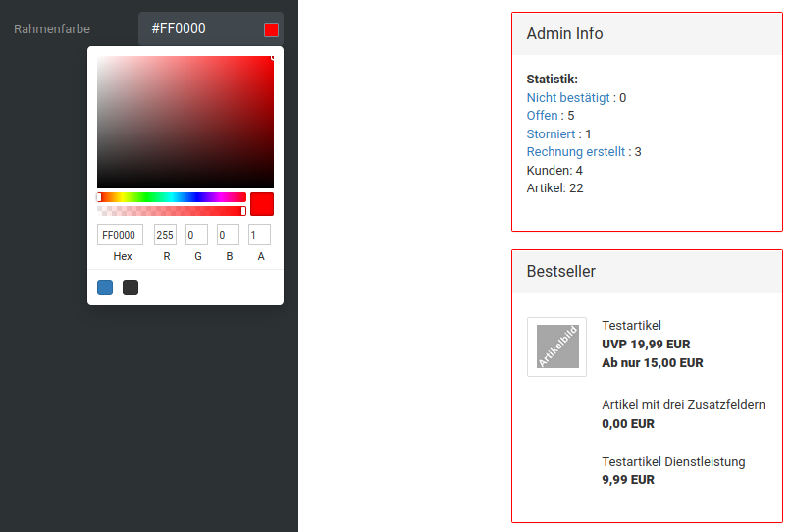Click the A alpha input field

click(x=259, y=236)
